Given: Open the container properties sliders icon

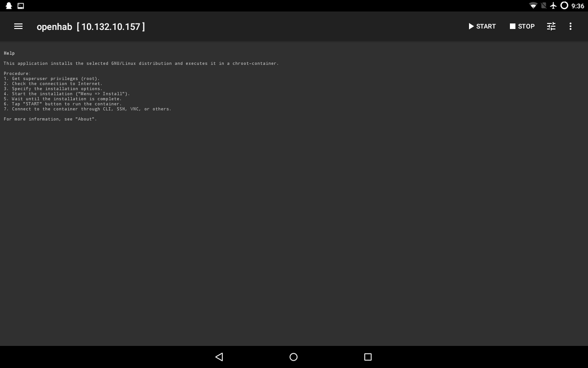Looking at the screenshot, I should [551, 26].
